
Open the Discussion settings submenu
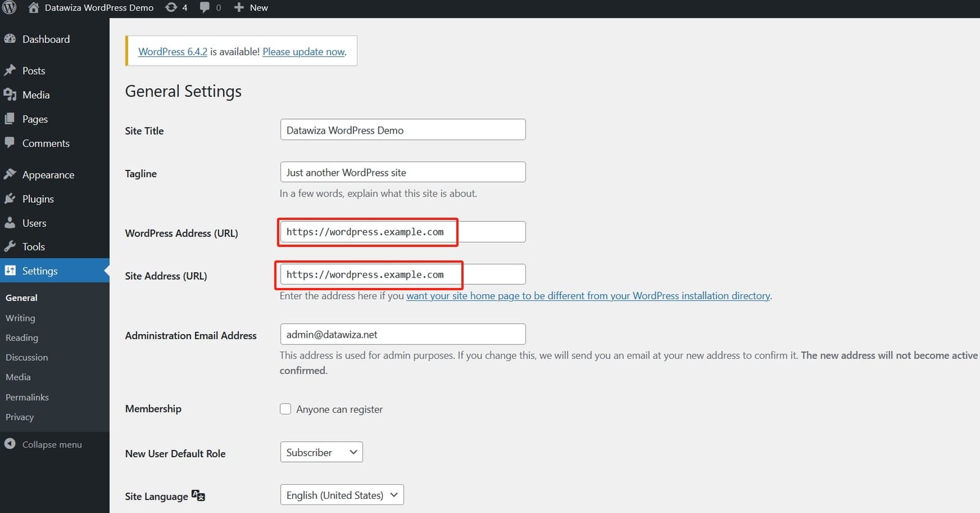pyautogui.click(x=26, y=357)
